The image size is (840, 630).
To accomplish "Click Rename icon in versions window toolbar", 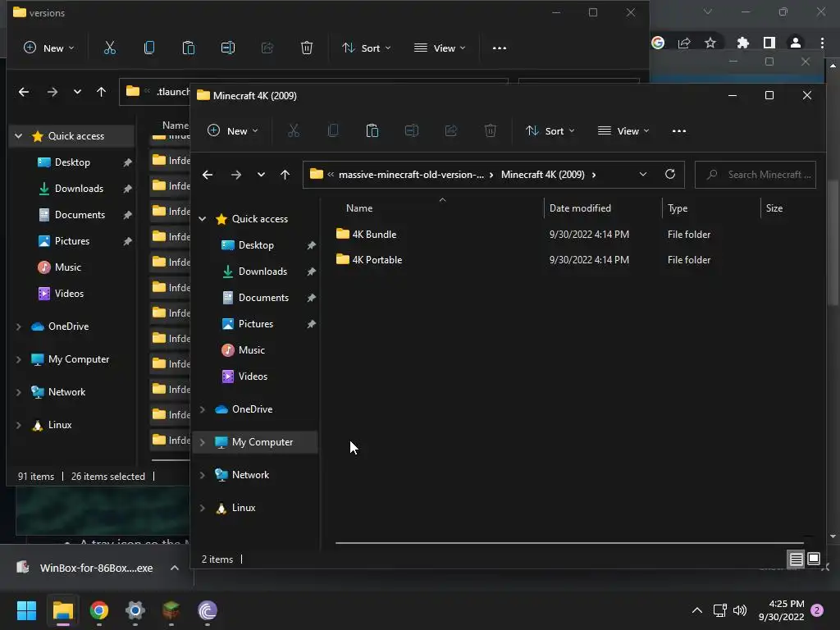I will coord(228,48).
